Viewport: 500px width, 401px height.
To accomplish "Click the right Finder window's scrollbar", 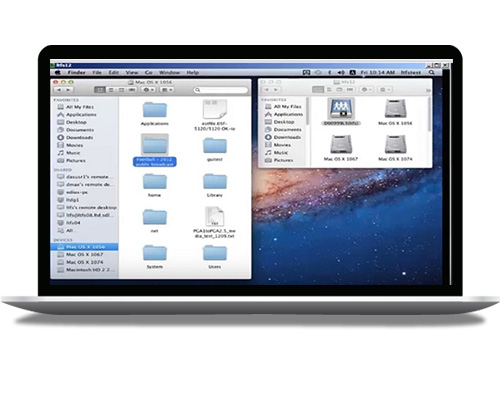I will [429, 115].
